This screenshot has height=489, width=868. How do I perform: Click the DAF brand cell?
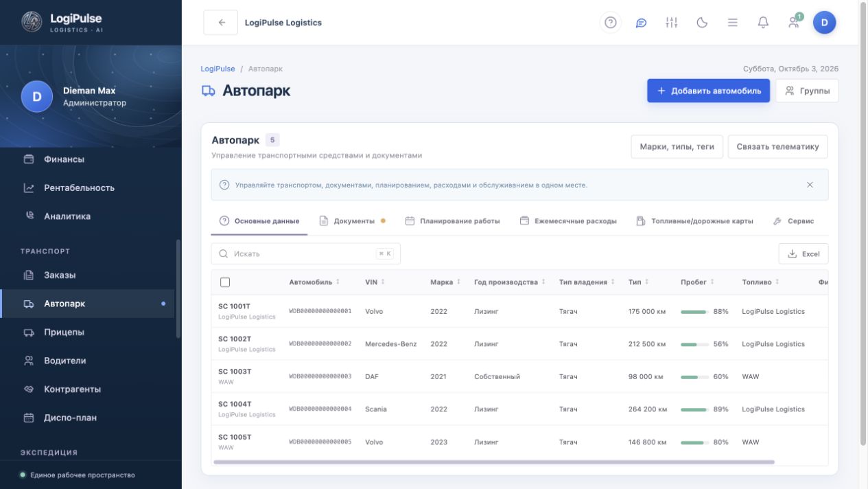pos(372,376)
